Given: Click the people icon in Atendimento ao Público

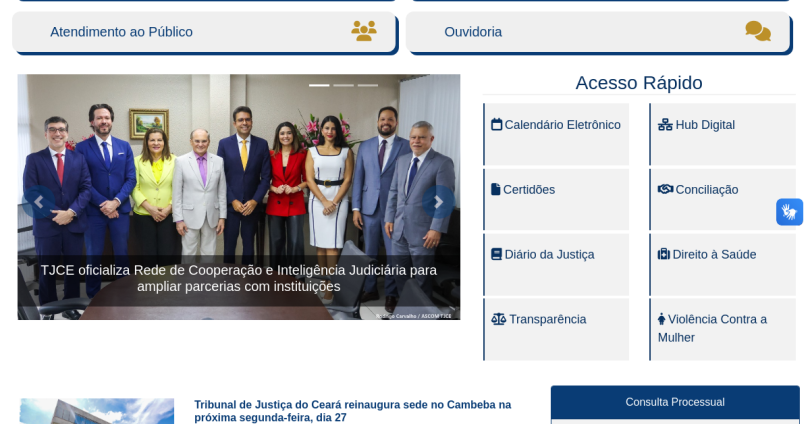Looking at the screenshot, I should point(364,31).
